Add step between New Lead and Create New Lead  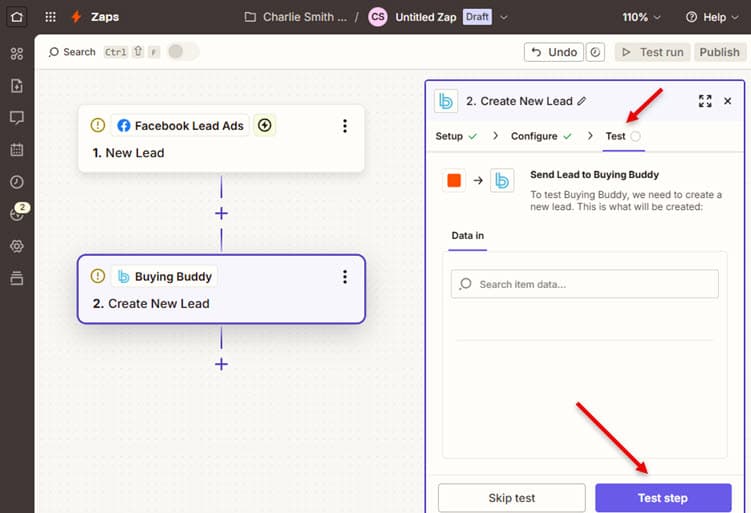tap(221, 213)
